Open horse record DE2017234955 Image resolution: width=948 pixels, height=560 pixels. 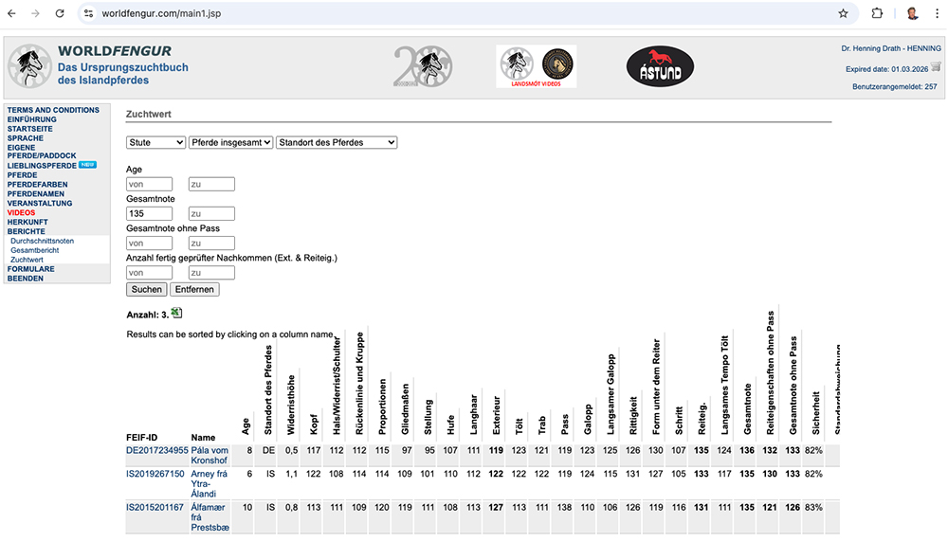tap(155, 450)
